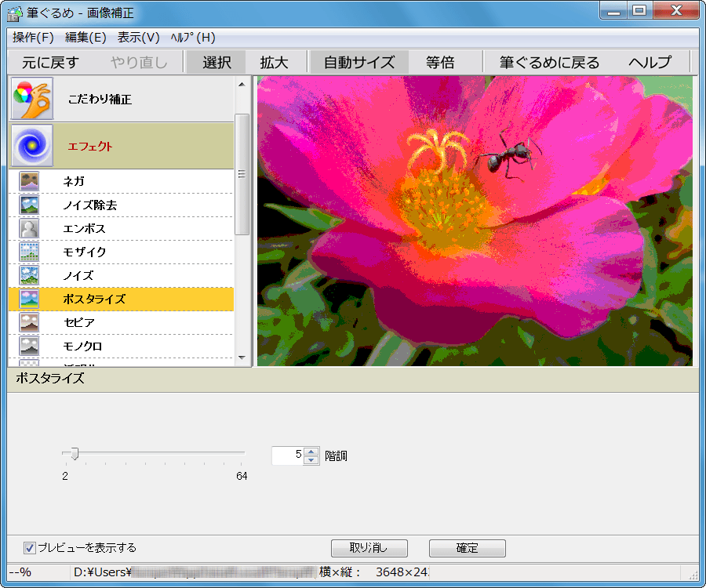Image resolution: width=706 pixels, height=588 pixels.
Task: Click the effect list scrollbar down arrow
Action: point(242,358)
